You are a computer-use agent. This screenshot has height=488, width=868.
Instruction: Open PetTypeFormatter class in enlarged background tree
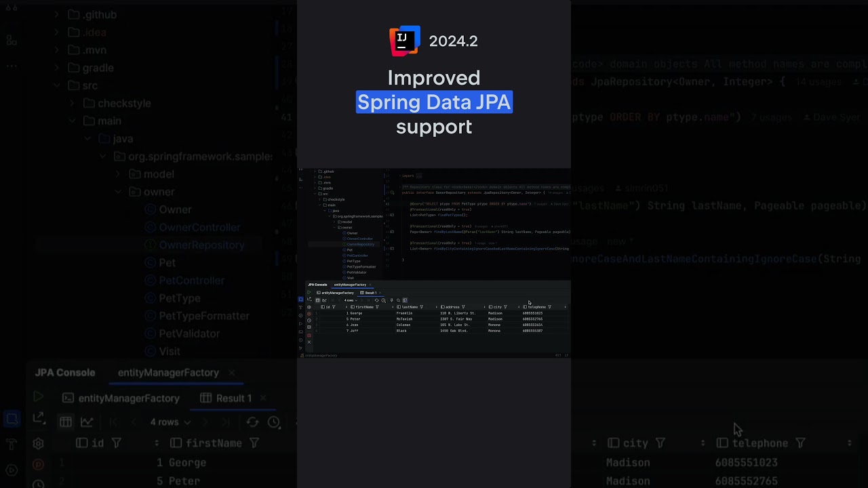click(197, 316)
